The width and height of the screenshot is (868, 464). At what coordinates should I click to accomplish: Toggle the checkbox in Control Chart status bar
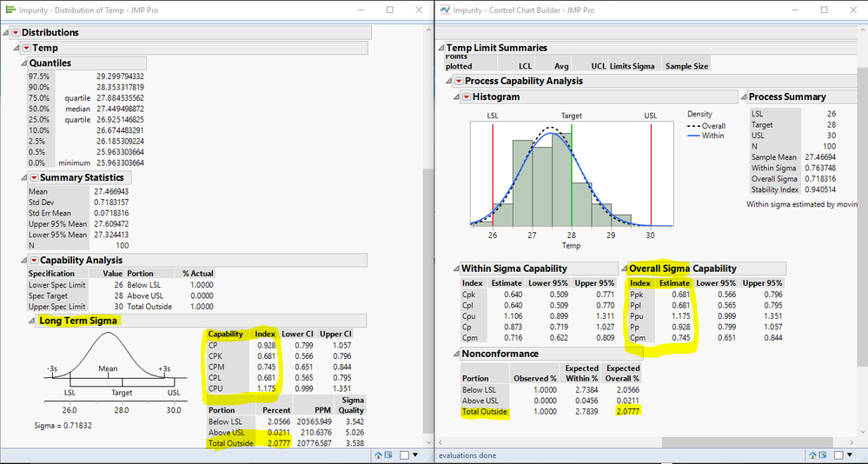pos(839,454)
